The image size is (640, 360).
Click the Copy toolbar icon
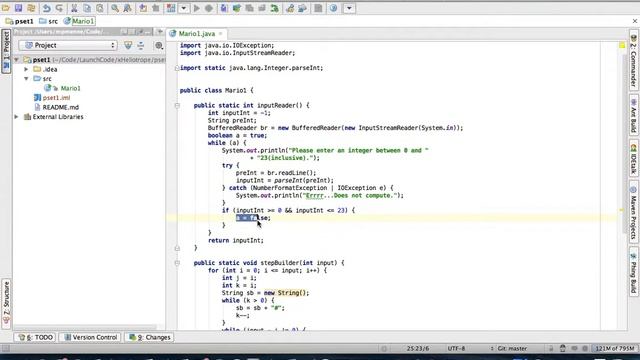pos(87,8)
